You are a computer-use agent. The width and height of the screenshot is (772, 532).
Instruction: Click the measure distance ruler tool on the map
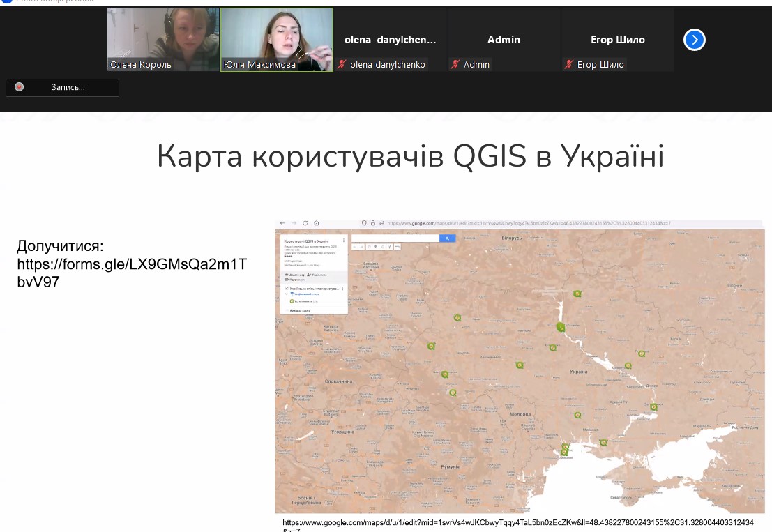[397, 247]
